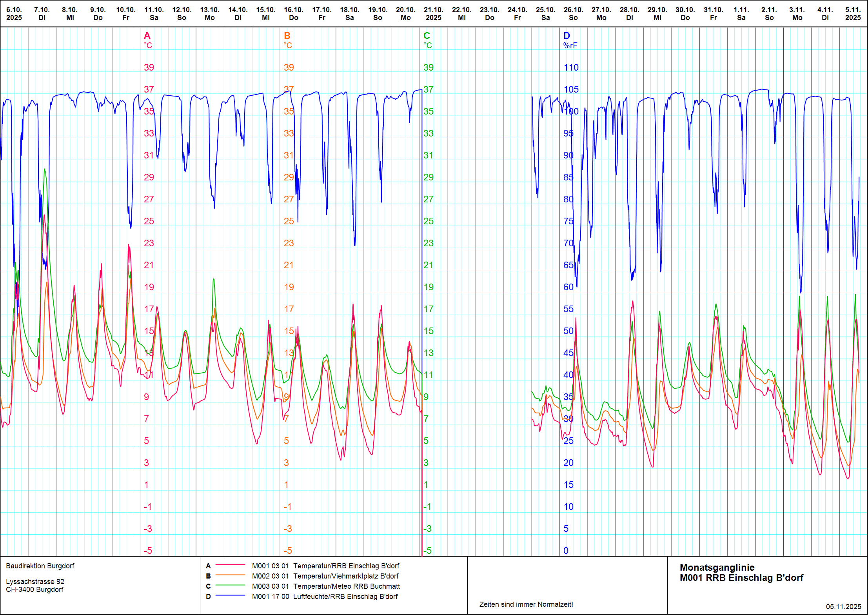
Task: Click the orange legend line for series B
Action: (230, 575)
